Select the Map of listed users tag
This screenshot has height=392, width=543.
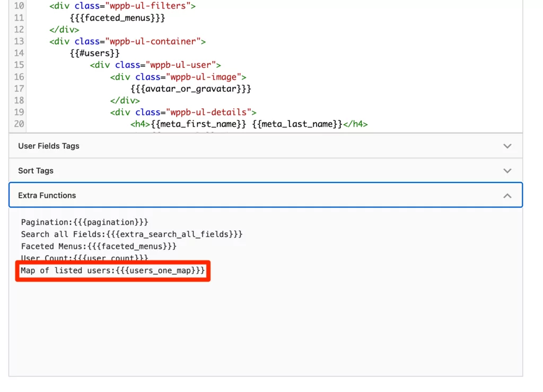point(113,271)
